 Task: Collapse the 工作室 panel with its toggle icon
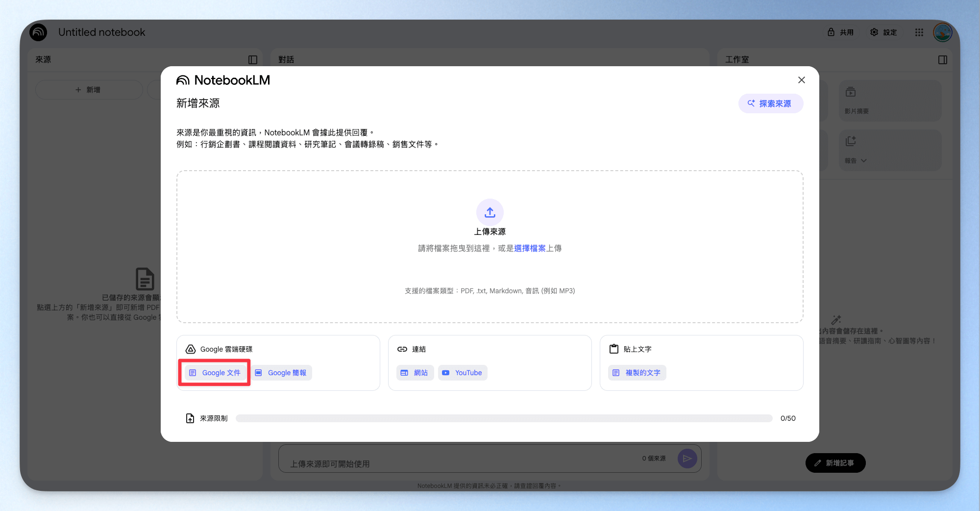(943, 60)
